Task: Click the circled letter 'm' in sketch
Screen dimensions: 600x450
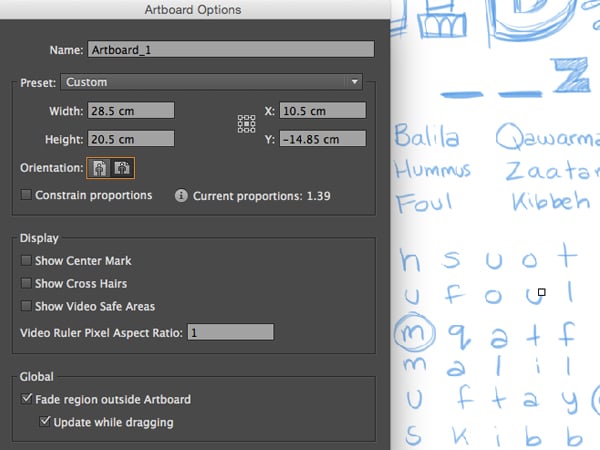Action: (x=414, y=332)
